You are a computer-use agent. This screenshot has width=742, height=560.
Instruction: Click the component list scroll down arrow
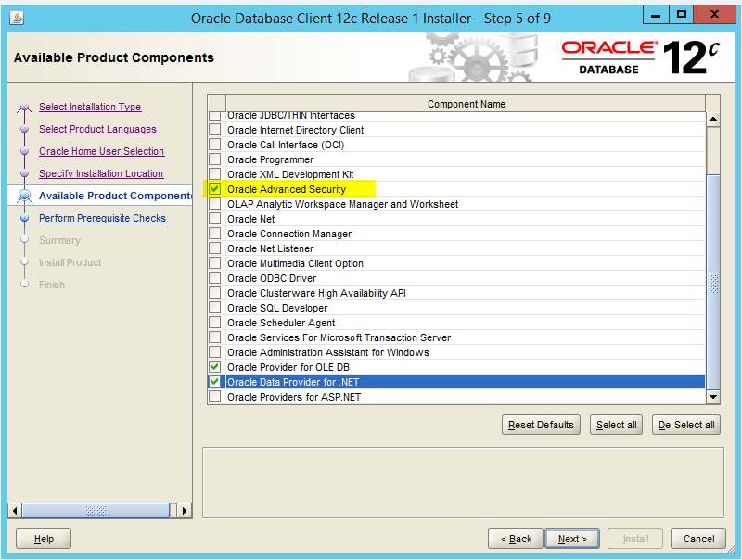click(x=713, y=397)
